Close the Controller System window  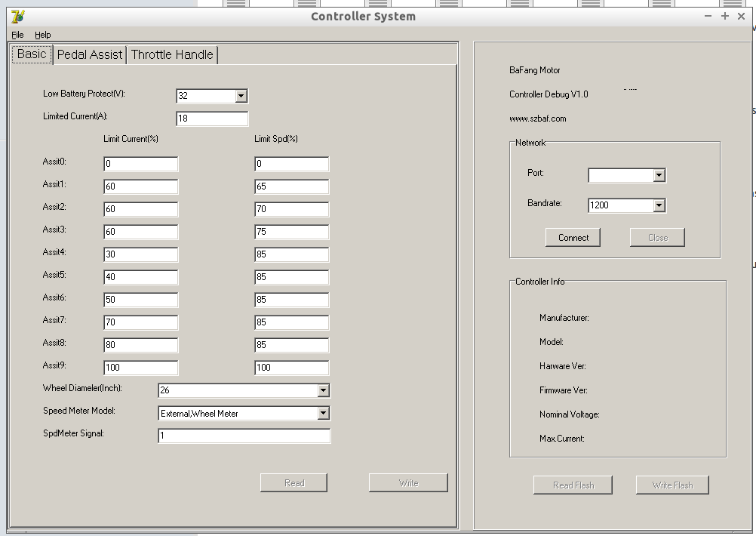742,16
